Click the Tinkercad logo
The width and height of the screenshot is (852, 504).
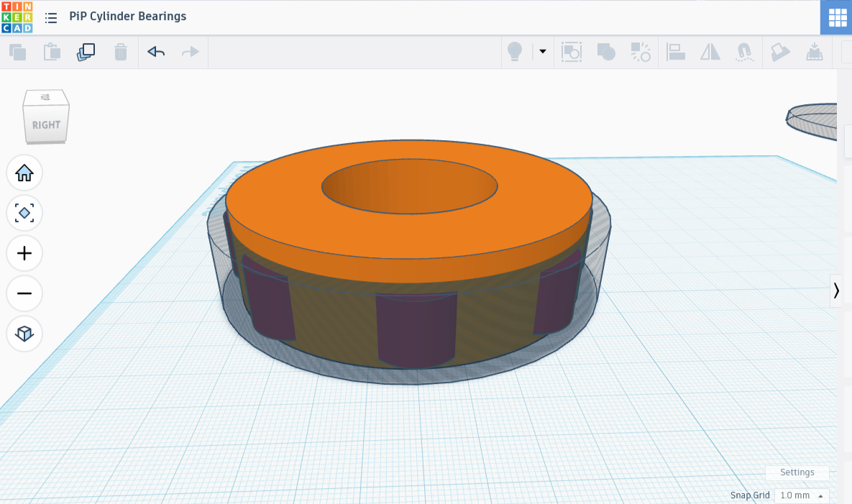point(17,17)
